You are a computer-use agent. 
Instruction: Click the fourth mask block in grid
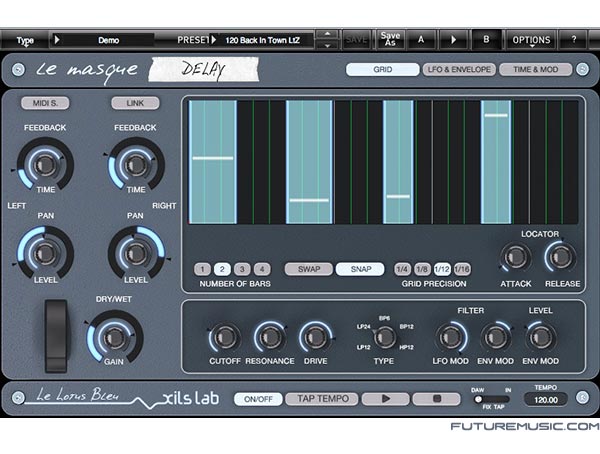click(x=496, y=162)
